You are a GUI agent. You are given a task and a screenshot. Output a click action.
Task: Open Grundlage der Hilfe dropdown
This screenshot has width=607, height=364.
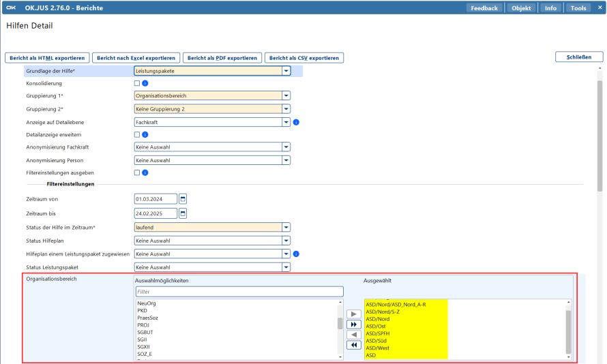tap(286, 71)
